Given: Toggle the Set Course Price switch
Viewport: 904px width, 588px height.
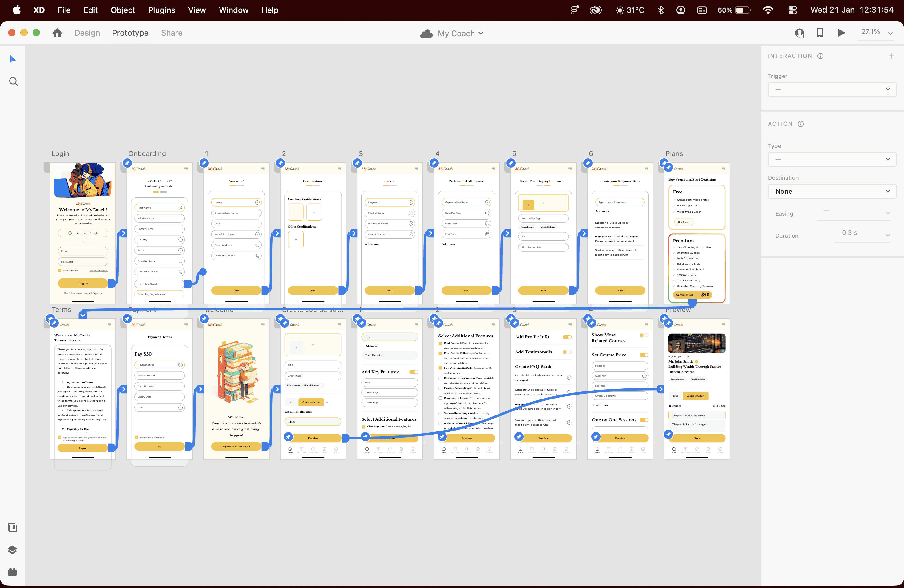Looking at the screenshot, I should 644,355.
